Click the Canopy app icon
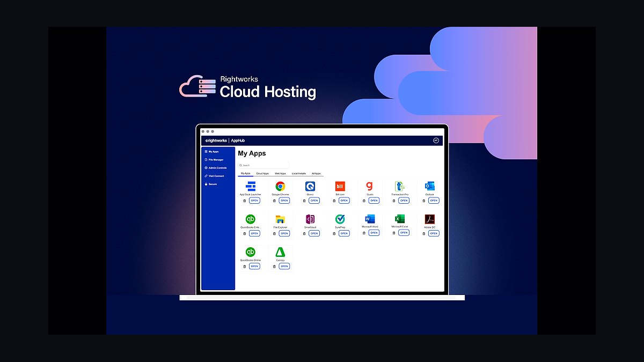Viewport: 644px width, 362px height. pos(280,252)
